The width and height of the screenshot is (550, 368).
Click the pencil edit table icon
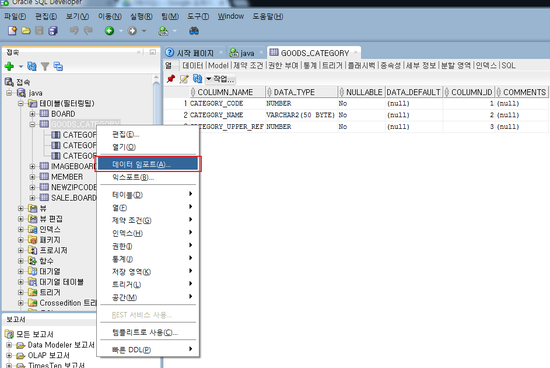(x=184, y=79)
